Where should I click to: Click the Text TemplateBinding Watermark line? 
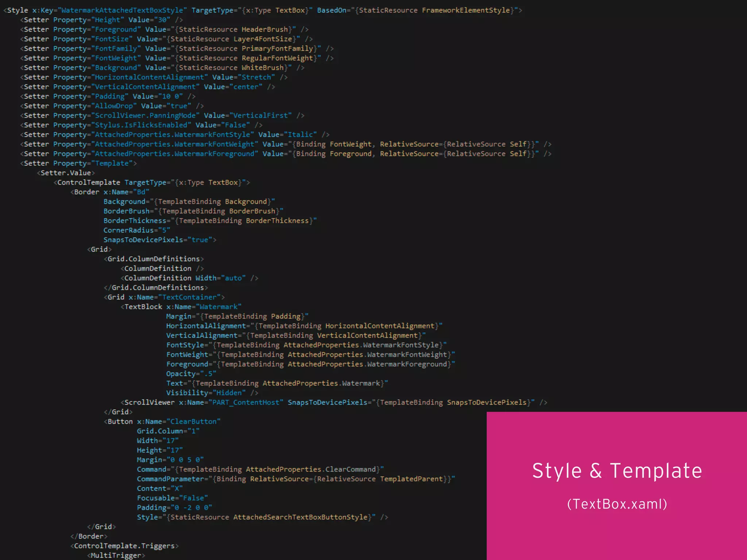click(x=277, y=383)
